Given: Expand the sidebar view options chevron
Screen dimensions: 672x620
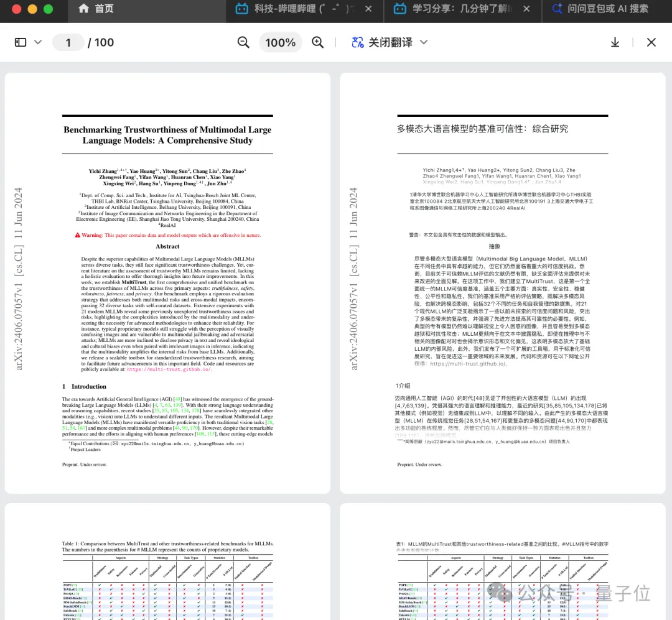Looking at the screenshot, I should pos(38,42).
